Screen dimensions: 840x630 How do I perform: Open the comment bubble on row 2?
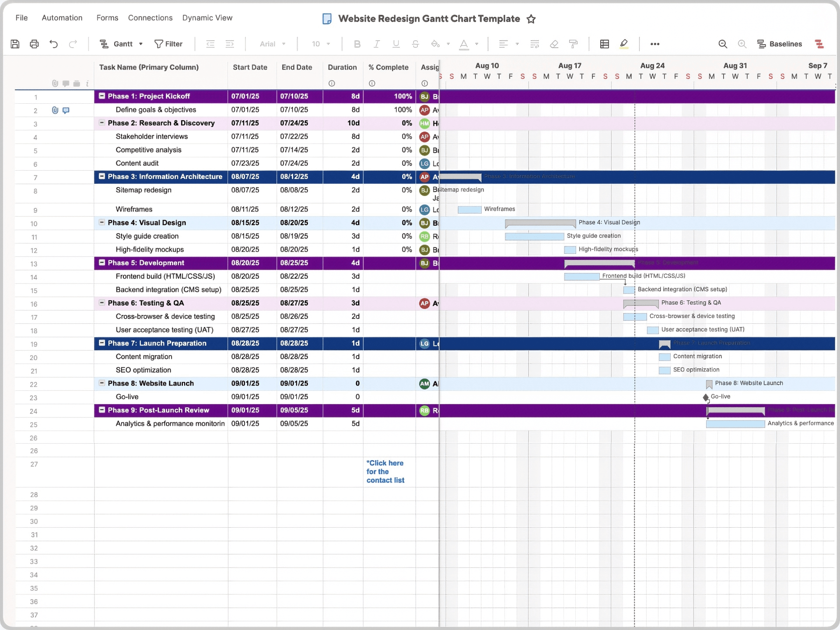pos(66,110)
